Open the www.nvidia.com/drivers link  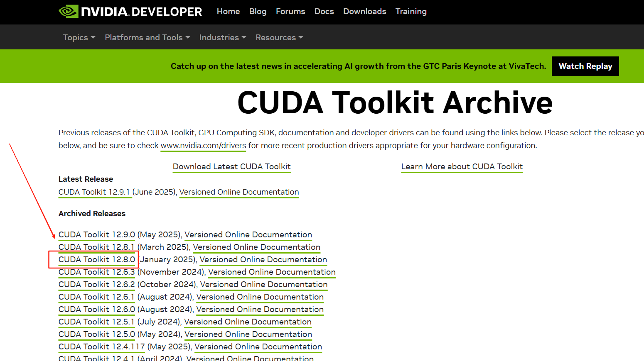tap(203, 146)
